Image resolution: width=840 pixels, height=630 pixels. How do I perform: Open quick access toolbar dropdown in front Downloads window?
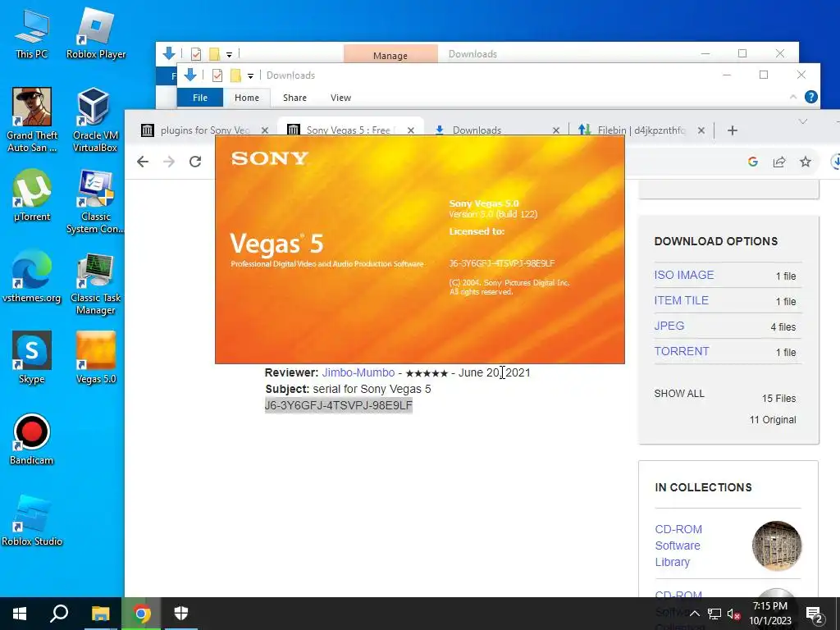(250, 75)
